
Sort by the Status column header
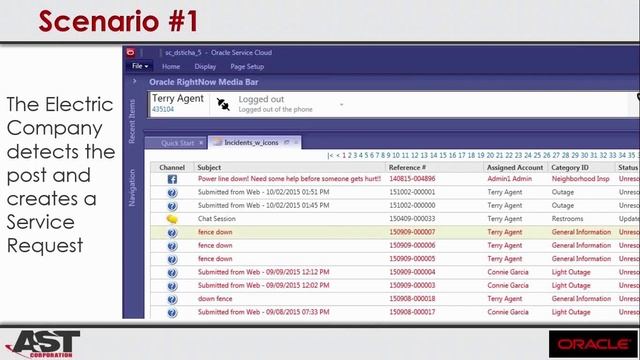pos(627,167)
